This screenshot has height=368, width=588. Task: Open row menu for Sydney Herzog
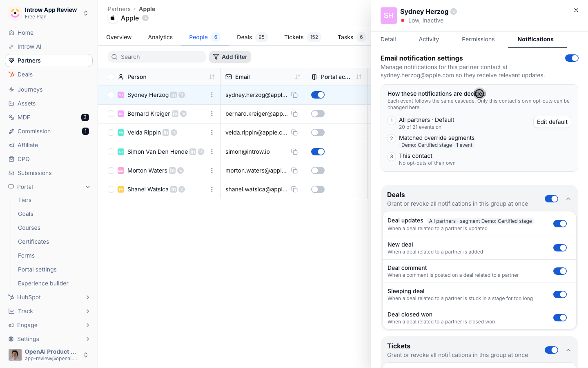212,95
